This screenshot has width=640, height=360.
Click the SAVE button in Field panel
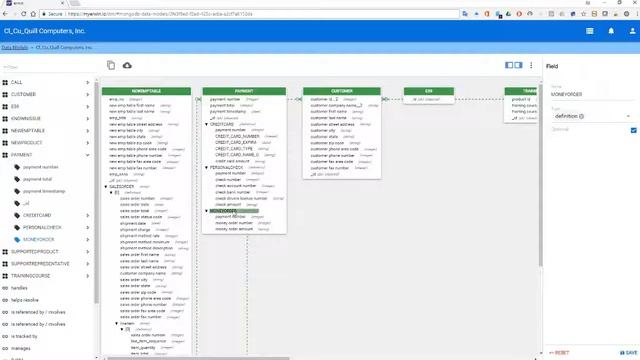629,353
